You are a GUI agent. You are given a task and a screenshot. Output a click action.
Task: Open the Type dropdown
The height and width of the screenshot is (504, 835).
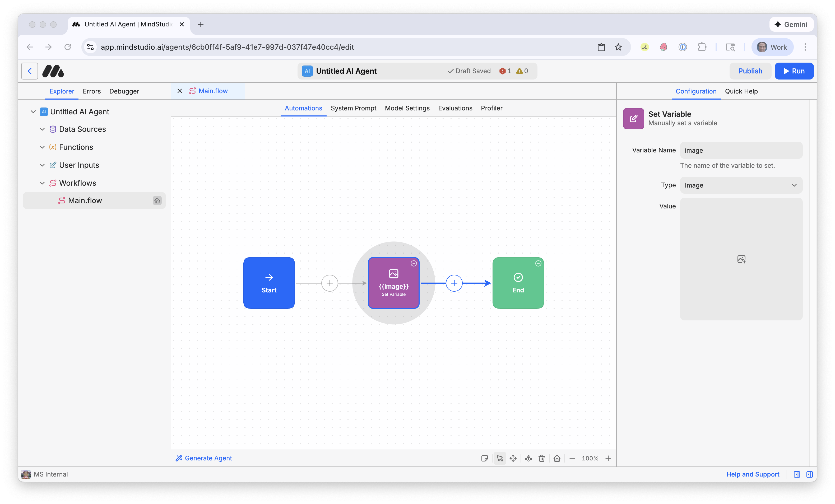coord(741,185)
